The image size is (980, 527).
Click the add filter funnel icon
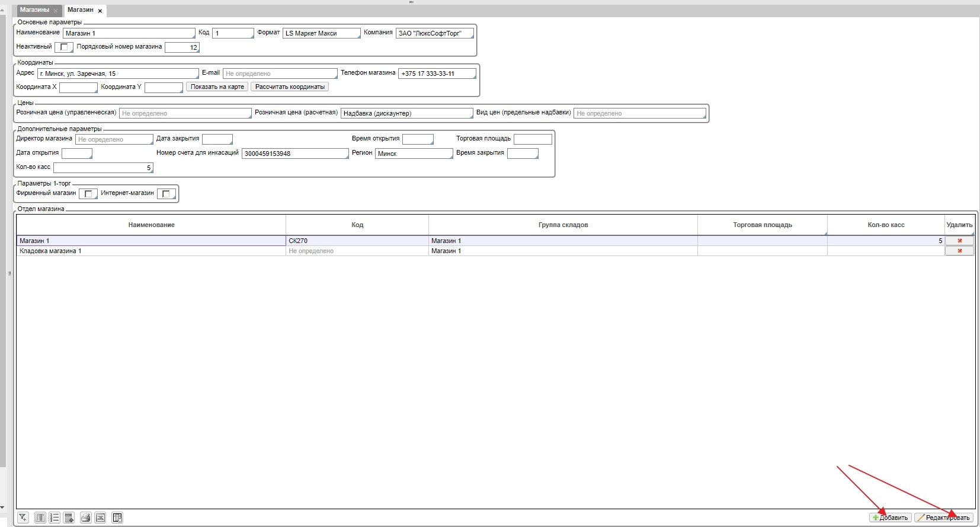click(x=23, y=518)
